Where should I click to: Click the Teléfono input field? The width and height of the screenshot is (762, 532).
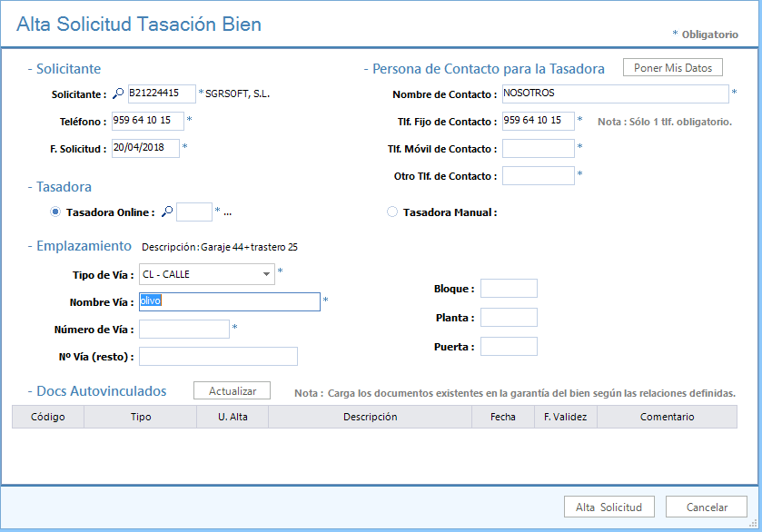click(148, 121)
